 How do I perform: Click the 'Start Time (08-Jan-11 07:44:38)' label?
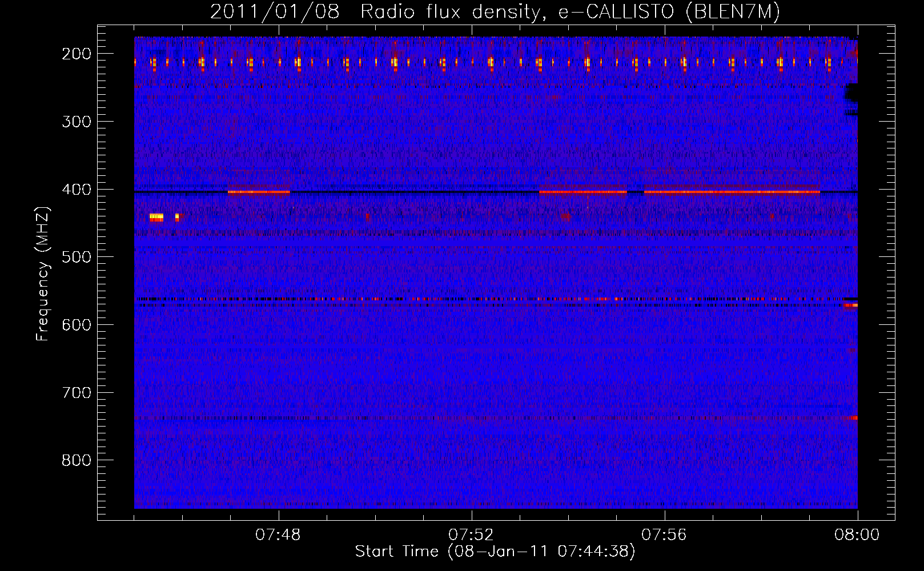[x=495, y=552]
